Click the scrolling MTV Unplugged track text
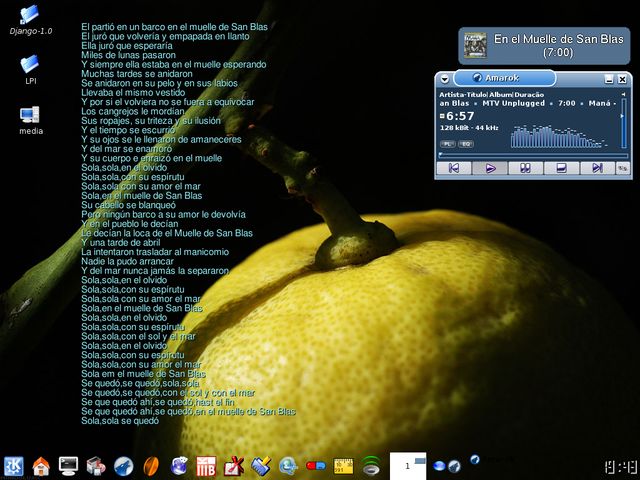The image size is (640, 480). pyautogui.click(x=528, y=103)
